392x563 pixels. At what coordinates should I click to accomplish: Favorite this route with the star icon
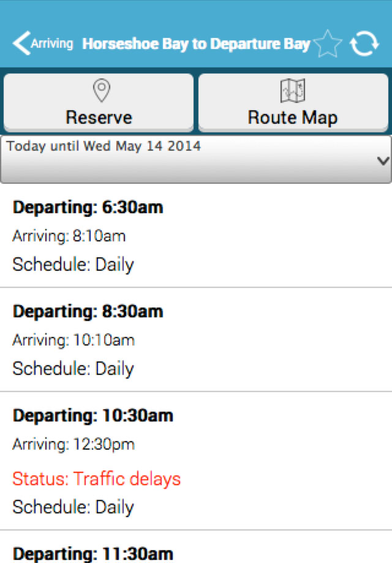[328, 45]
